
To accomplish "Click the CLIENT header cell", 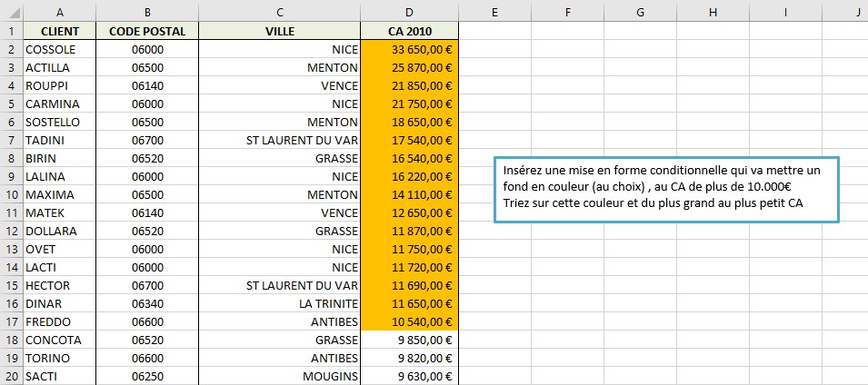I will click(60, 31).
